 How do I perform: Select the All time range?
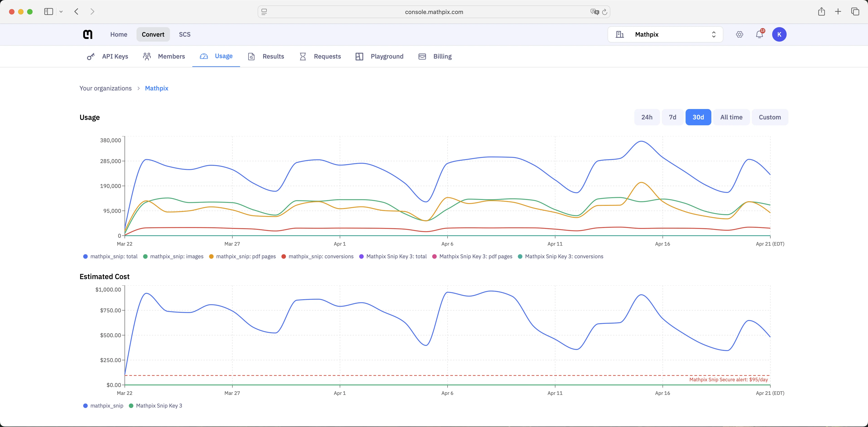pos(731,117)
